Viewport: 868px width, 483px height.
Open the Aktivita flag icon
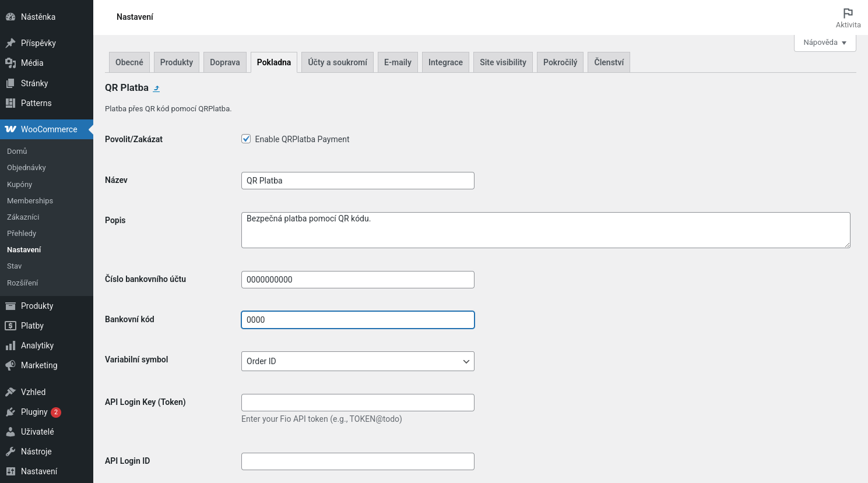pyautogui.click(x=848, y=13)
